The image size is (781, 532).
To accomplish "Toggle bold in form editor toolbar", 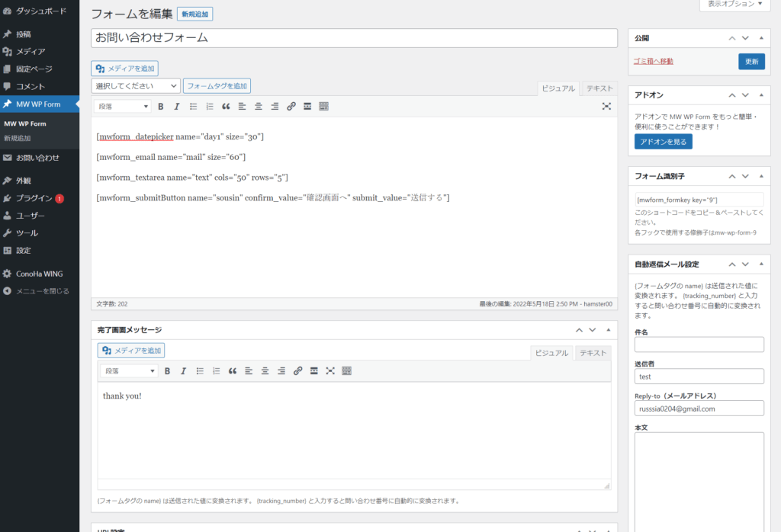I will [x=160, y=107].
